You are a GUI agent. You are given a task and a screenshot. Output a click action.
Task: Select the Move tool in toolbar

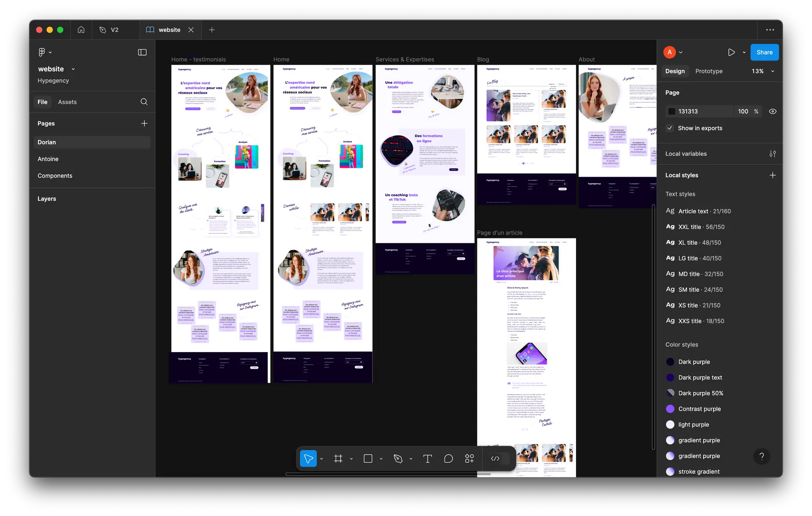(308, 459)
